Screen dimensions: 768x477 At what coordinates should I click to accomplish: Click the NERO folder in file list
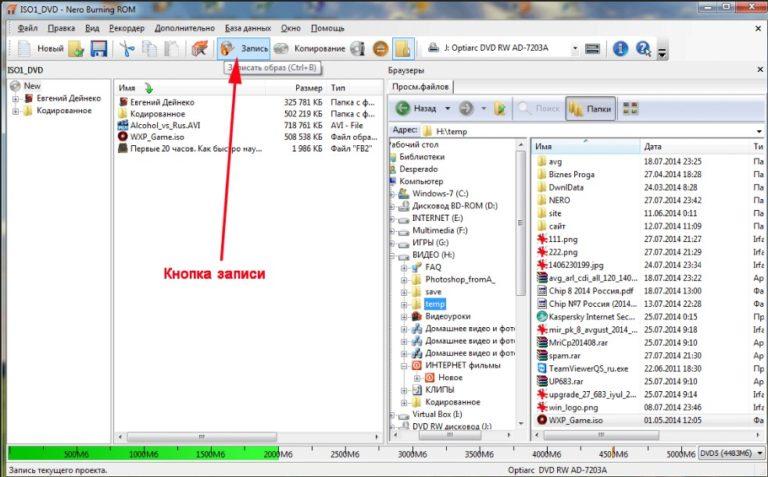(559, 200)
